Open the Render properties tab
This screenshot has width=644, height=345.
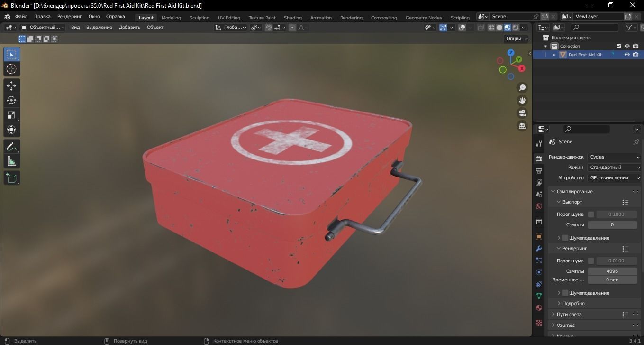539,159
